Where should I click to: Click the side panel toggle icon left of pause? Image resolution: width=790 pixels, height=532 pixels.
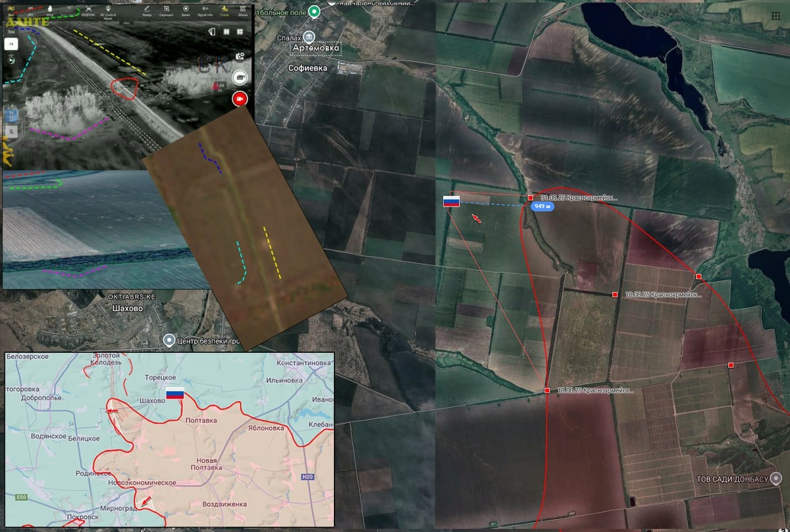pyautogui.click(x=212, y=32)
